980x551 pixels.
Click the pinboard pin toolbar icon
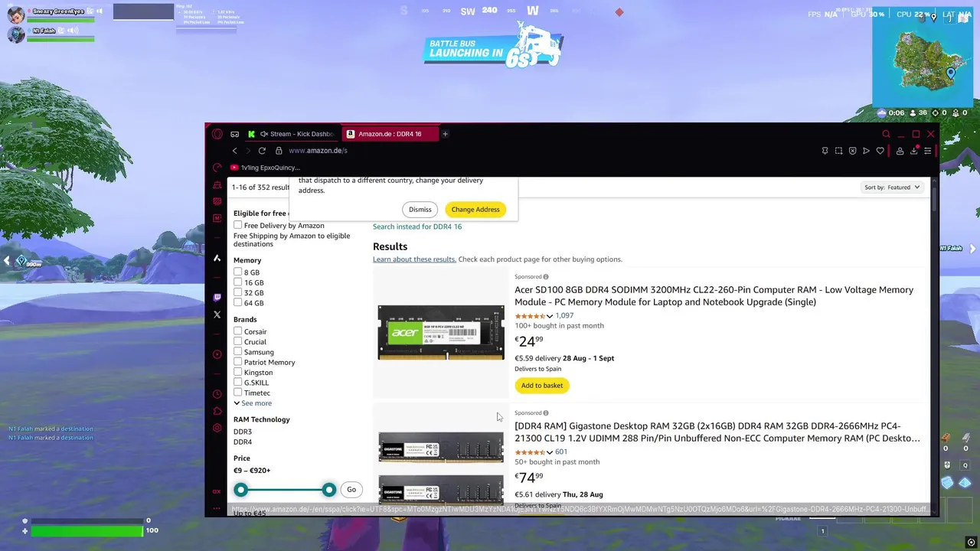coord(825,151)
